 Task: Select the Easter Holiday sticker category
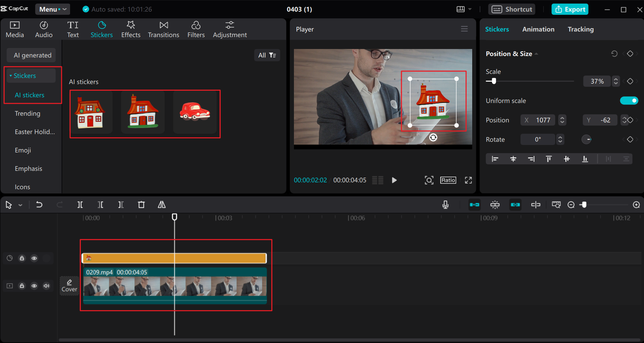coord(34,132)
